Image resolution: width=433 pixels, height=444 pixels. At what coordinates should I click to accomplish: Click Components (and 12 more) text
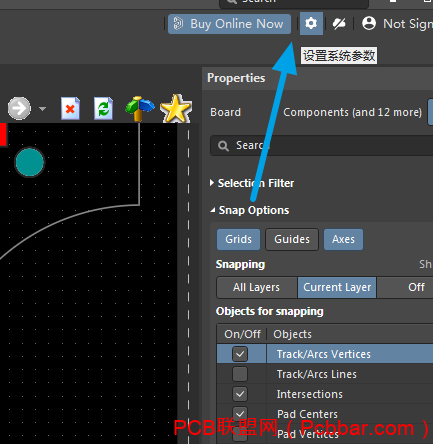(352, 112)
